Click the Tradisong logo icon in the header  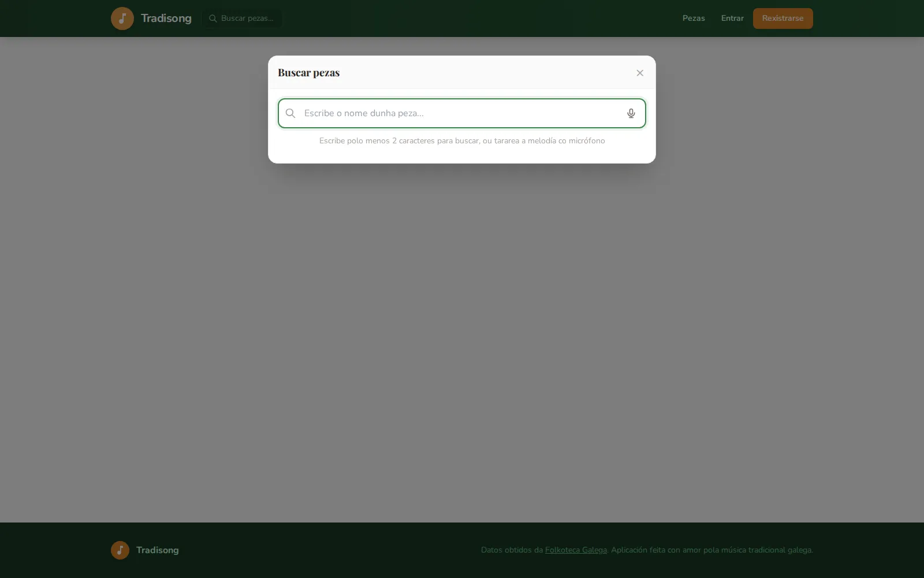tap(122, 18)
